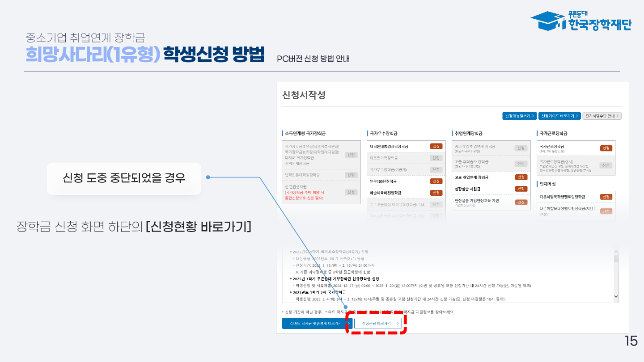Click 신청현황 바로가기 button

[x=378, y=323]
